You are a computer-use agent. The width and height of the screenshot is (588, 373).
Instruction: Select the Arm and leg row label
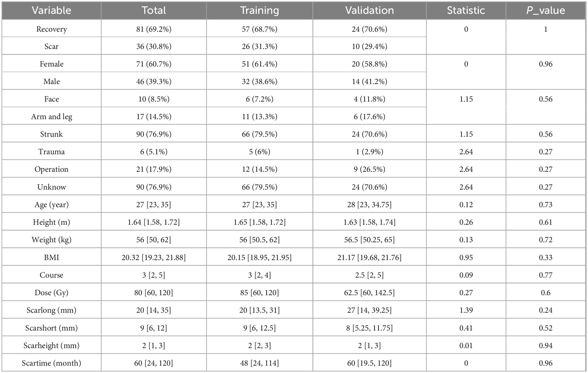coord(52,117)
